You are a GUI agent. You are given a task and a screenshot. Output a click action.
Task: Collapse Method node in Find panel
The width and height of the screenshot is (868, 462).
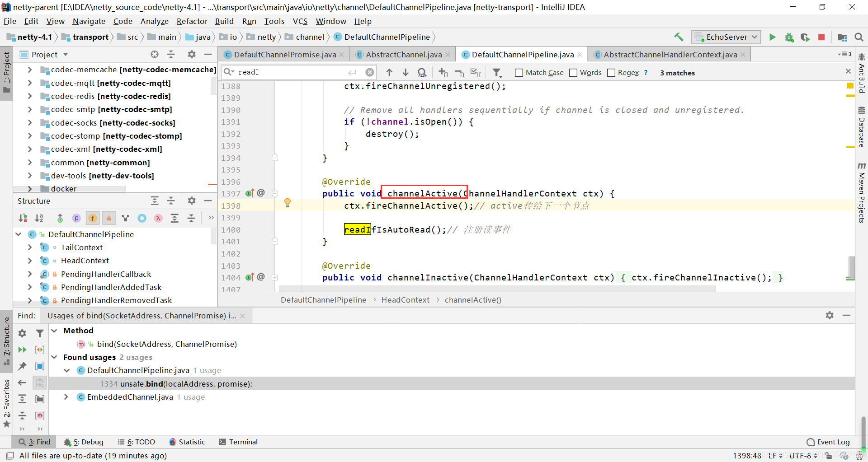[x=54, y=331]
